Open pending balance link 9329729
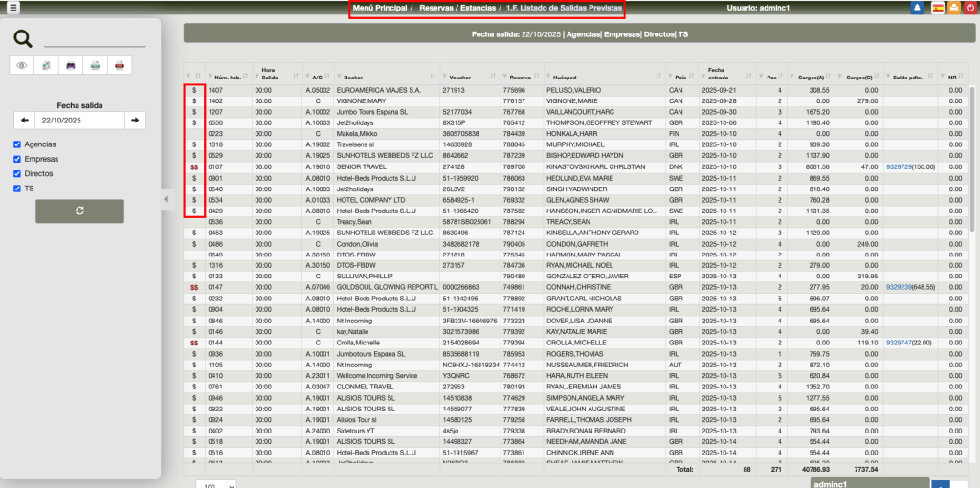Viewport: 980px width, 488px height. click(x=901, y=165)
